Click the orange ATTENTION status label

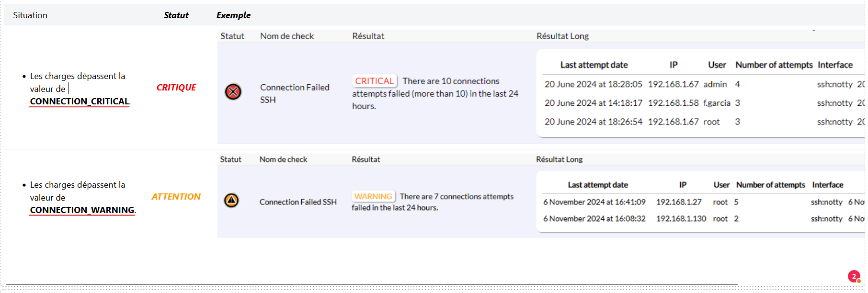tap(176, 197)
